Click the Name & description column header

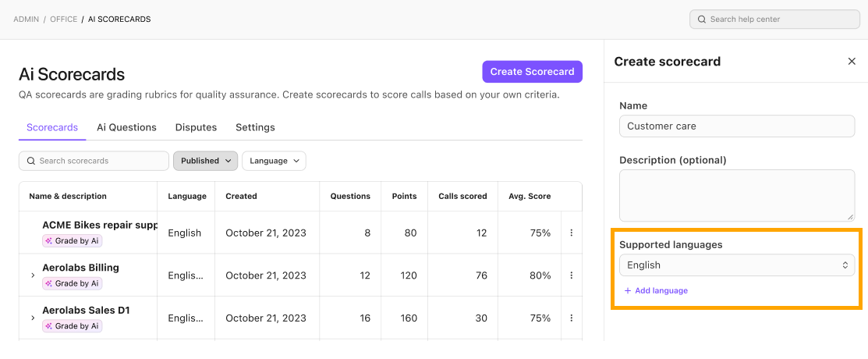point(68,196)
